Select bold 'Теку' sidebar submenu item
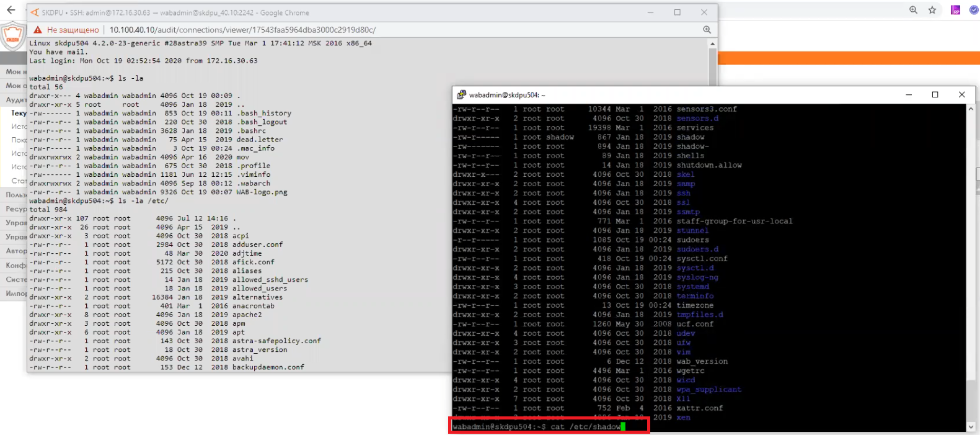 (19, 113)
